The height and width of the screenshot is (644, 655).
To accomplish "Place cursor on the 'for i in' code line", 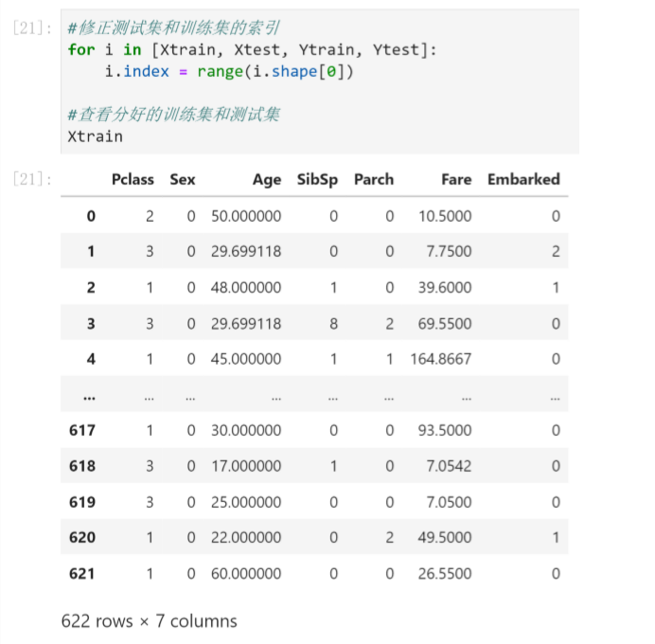I will (253, 50).
